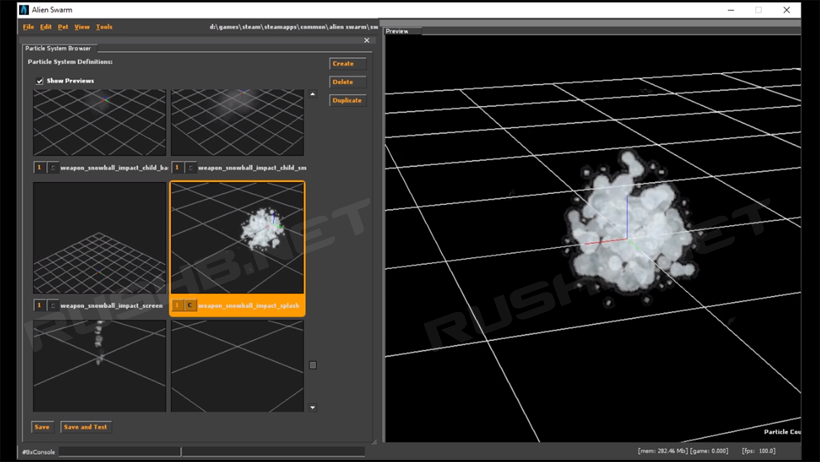Open the Edit menu
This screenshot has height=462, width=820.
point(46,27)
